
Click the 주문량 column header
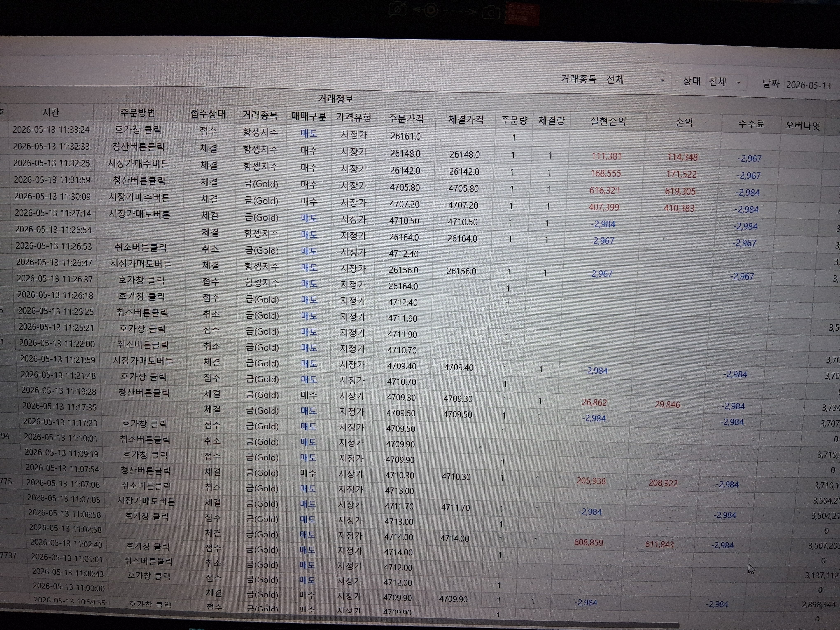(514, 120)
